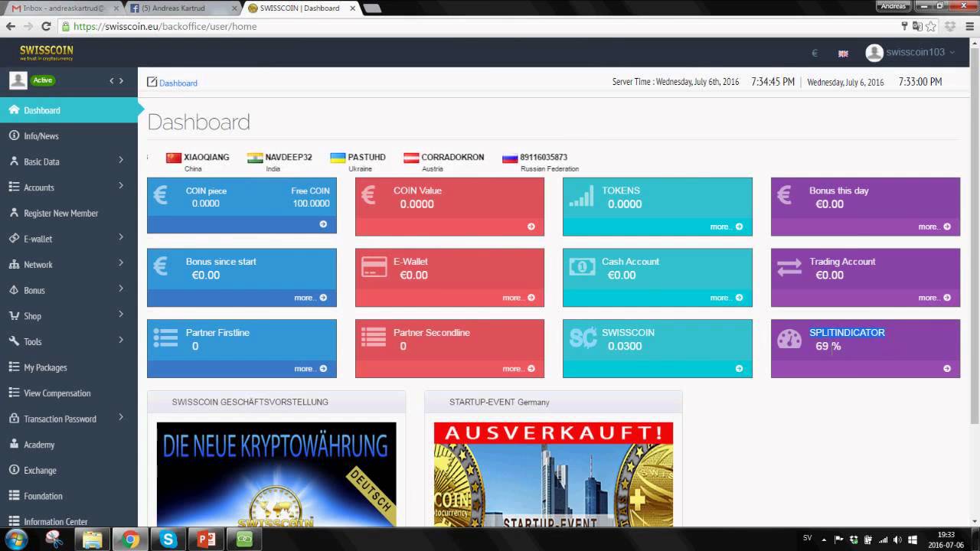Screen dimensions: 980x551
Task: Open the AUSVERKAUFT startup event thumbnail
Action: 554,474
